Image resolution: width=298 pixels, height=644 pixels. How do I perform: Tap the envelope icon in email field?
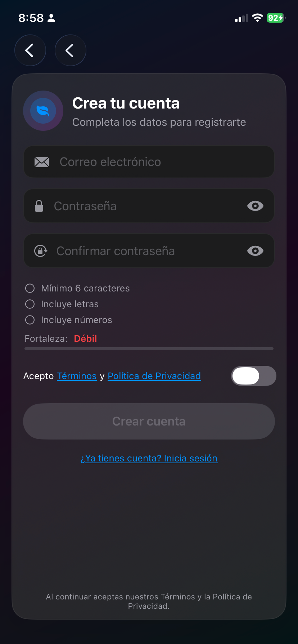click(42, 162)
